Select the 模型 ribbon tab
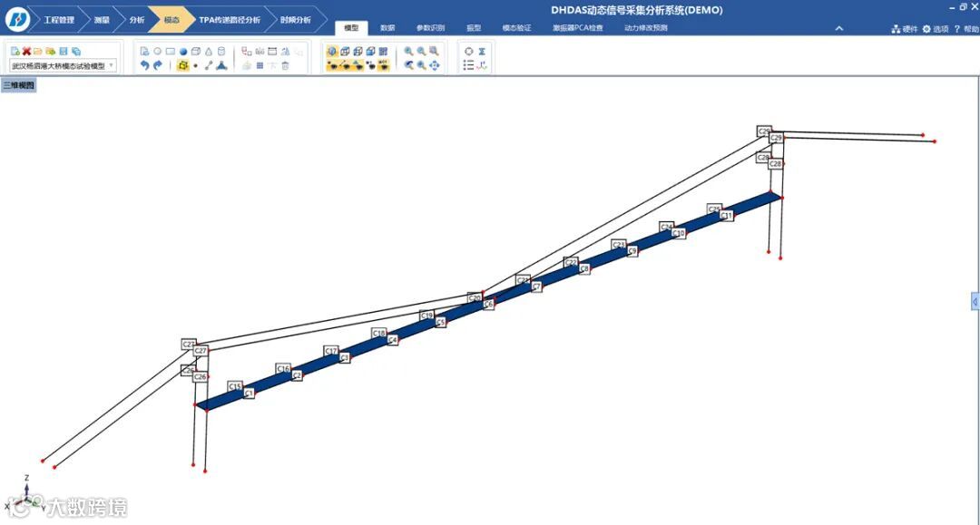Viewport: 980px width, 525px height. coord(351,28)
